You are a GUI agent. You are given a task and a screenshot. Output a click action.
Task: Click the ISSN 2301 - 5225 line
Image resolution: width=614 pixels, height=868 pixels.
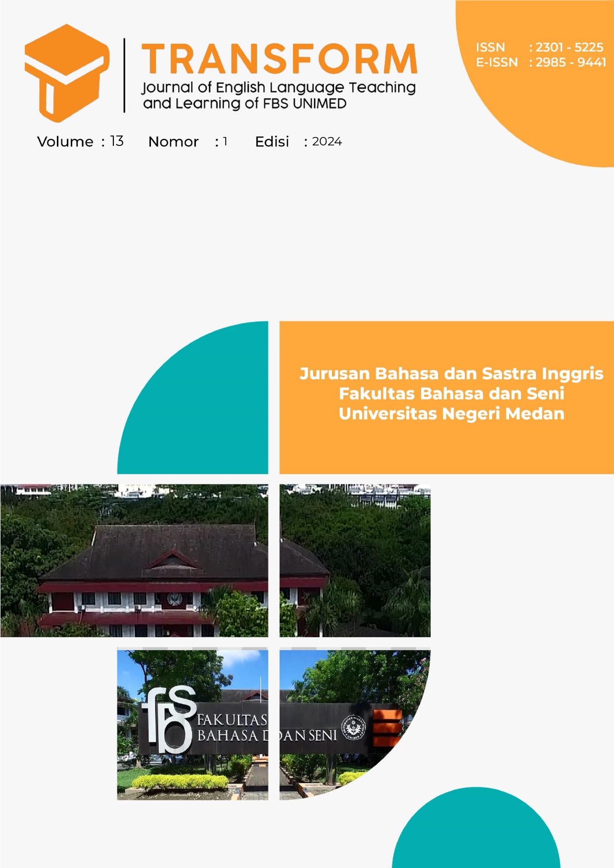coord(540,47)
